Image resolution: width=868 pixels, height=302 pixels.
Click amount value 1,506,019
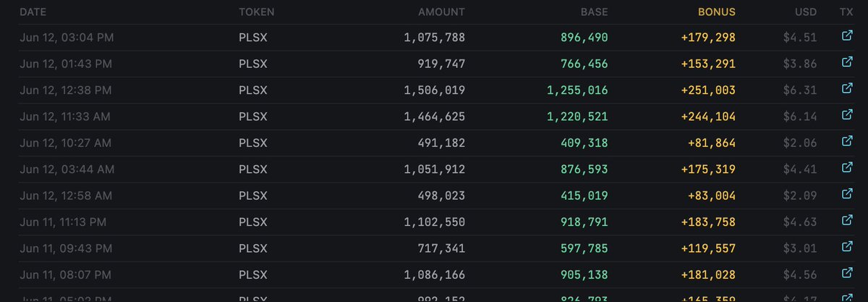pos(435,91)
